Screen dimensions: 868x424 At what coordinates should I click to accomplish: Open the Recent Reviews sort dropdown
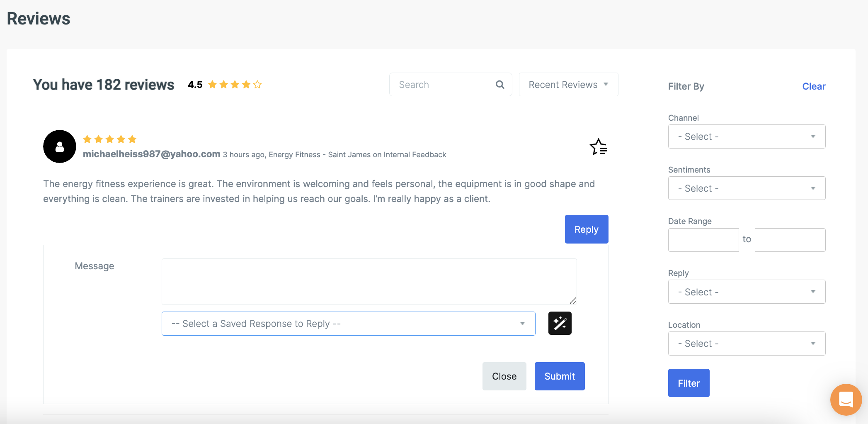568,85
